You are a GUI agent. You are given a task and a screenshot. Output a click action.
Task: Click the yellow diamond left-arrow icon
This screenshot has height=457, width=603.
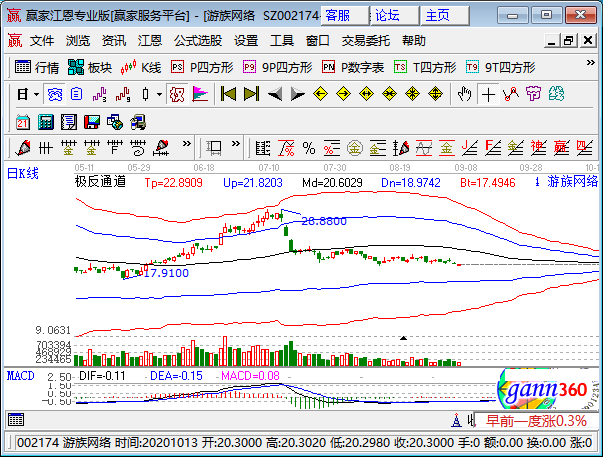point(320,94)
